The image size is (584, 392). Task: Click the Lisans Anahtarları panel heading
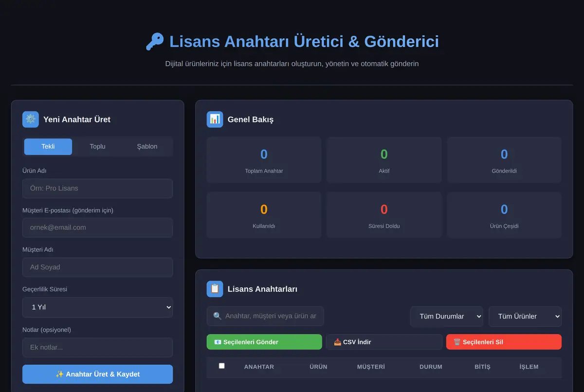coord(262,289)
